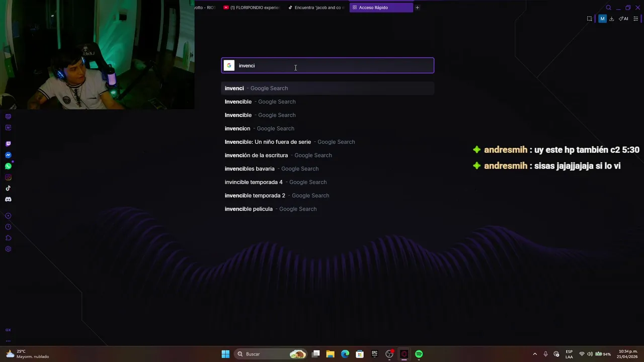Select 'invencible temporada 2' suggestion

328,196
